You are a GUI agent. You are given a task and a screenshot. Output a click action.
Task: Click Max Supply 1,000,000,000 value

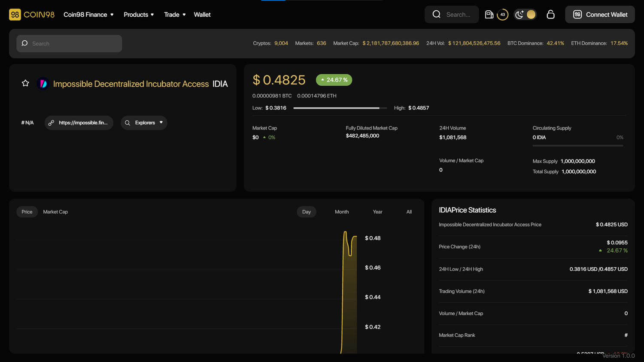(577, 161)
